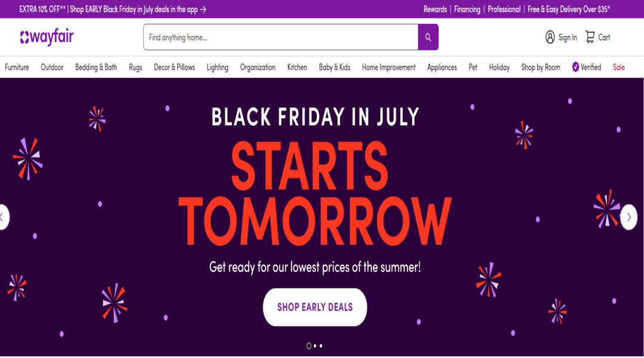
Task: Focus the Find anything home search field
Action: (281, 37)
